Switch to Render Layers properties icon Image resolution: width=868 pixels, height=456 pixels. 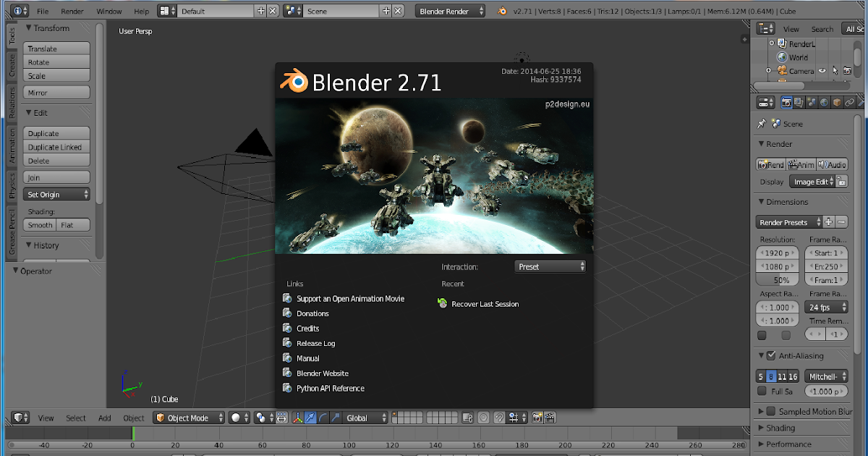799,103
